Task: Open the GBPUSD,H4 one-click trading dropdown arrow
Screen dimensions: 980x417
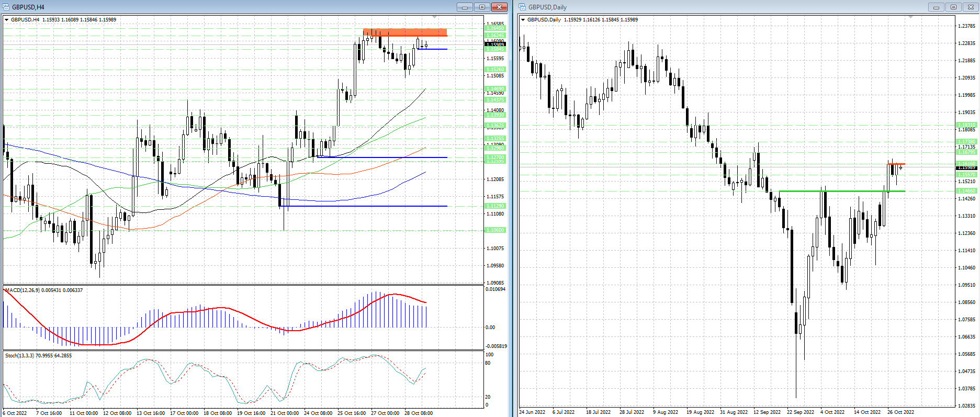Action: [x=6, y=20]
